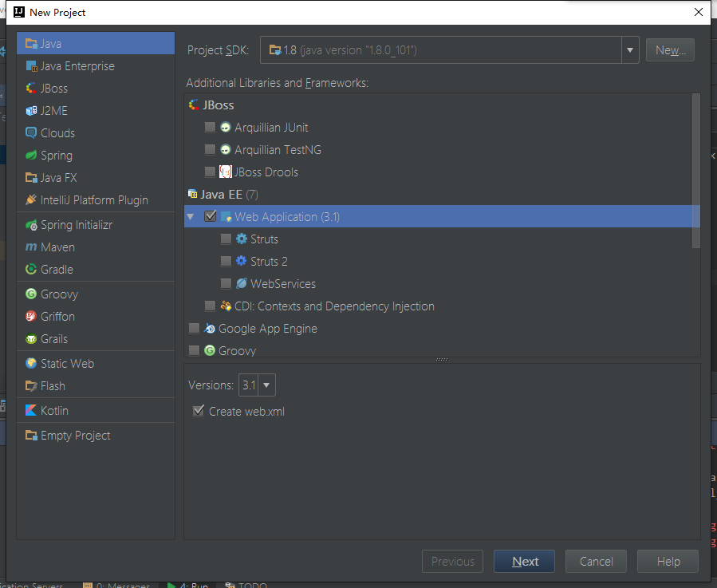Click the Maven icon

[31, 247]
